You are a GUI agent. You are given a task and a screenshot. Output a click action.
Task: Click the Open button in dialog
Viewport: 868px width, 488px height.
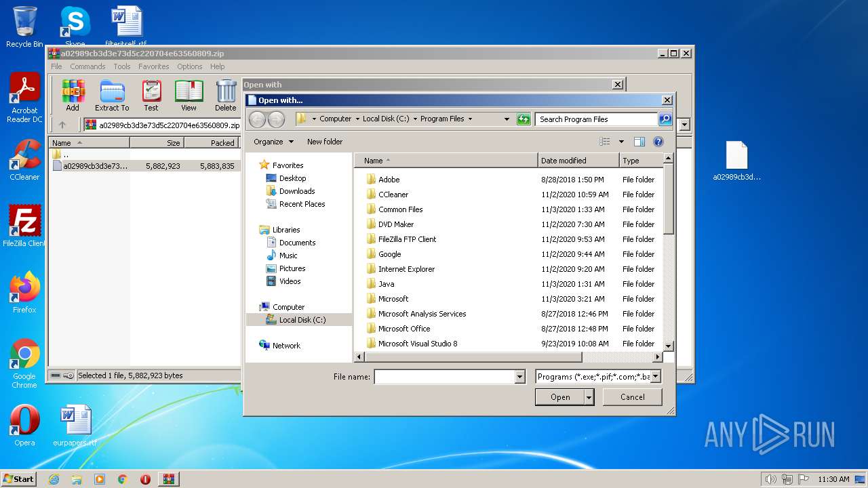(x=559, y=397)
